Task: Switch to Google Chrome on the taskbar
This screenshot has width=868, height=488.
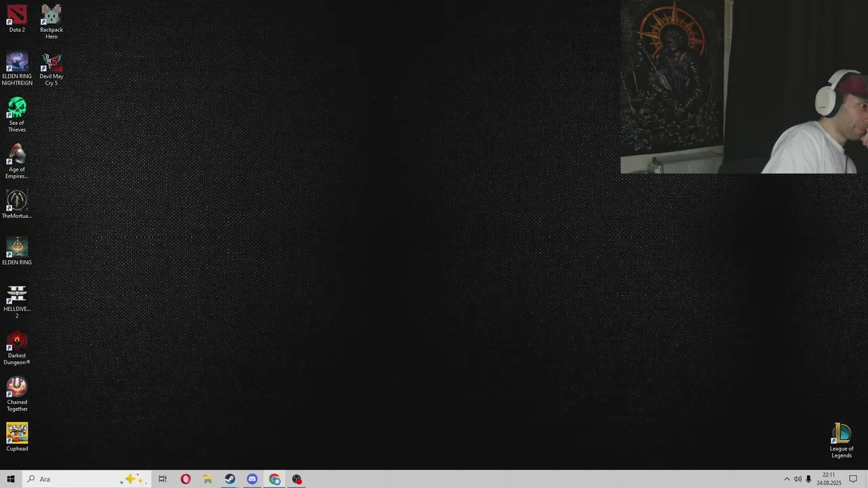Action: coord(275,479)
